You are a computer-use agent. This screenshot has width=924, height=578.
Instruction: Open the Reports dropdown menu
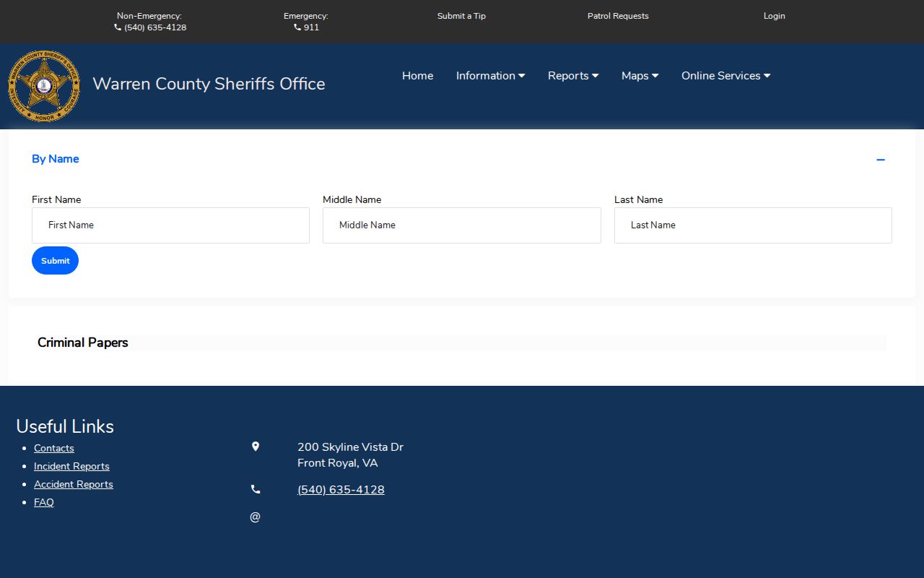(573, 76)
